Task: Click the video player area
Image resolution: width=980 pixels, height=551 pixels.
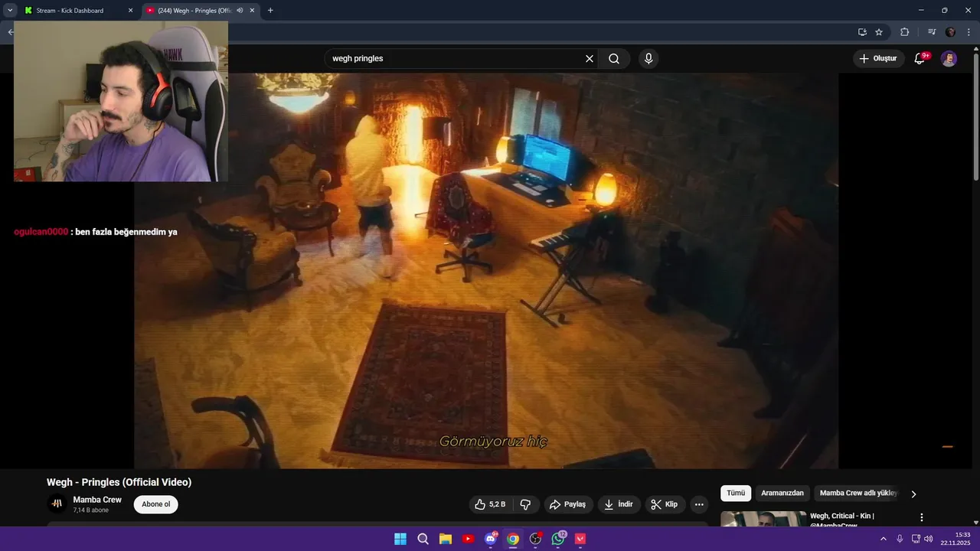Action: click(x=486, y=270)
